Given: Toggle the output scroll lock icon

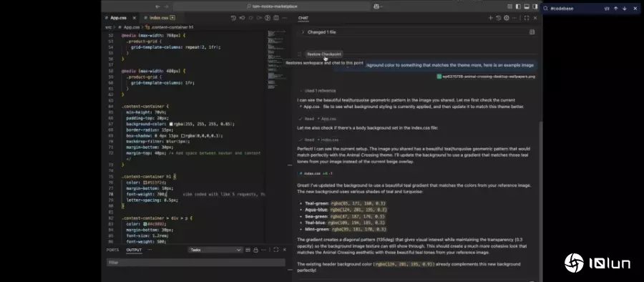Looking at the screenshot, I should click(255, 250).
